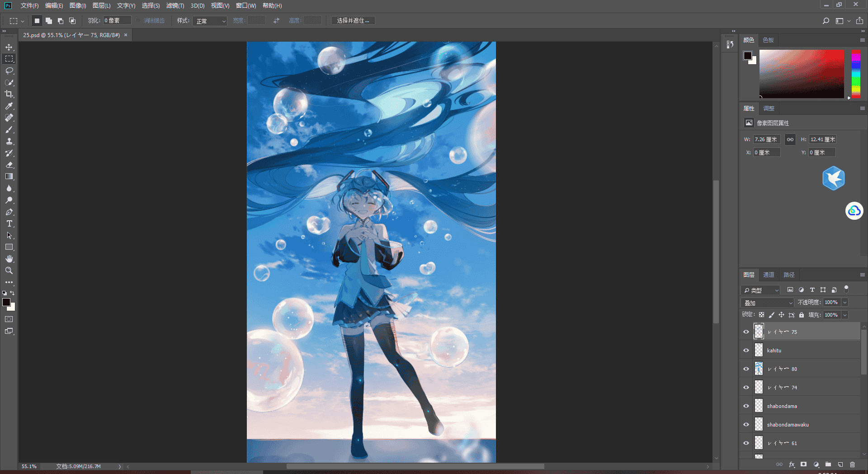Open the 滤镜(T) menu
The image size is (868, 474).
175,5
